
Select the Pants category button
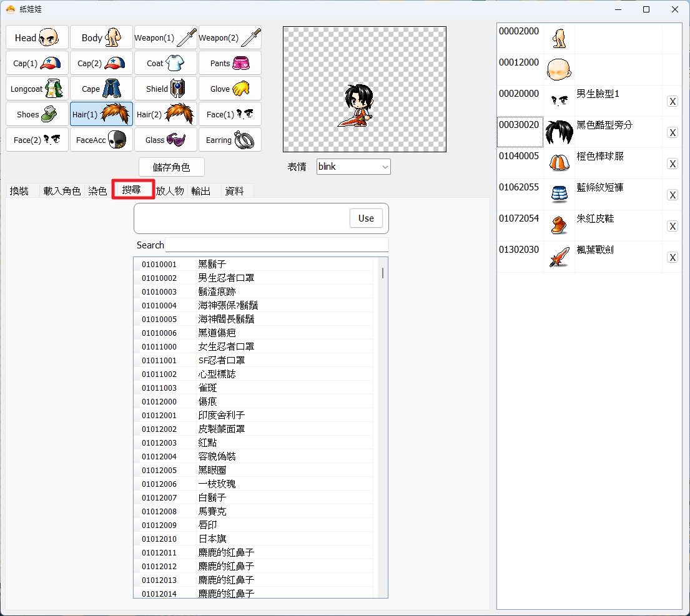tap(230, 63)
